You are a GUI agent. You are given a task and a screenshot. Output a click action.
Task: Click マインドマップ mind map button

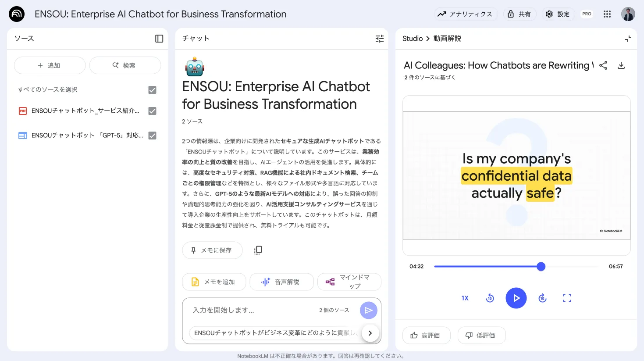point(349,282)
